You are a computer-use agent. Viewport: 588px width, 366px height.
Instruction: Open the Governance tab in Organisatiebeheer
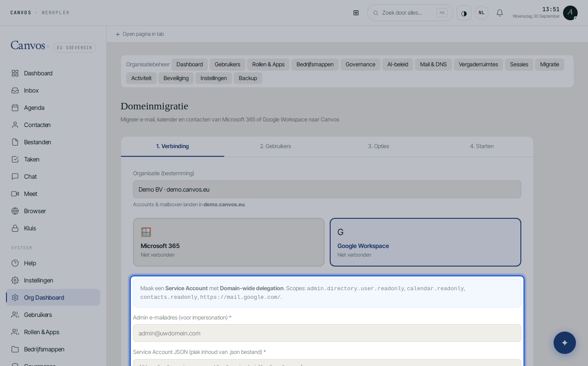point(360,65)
